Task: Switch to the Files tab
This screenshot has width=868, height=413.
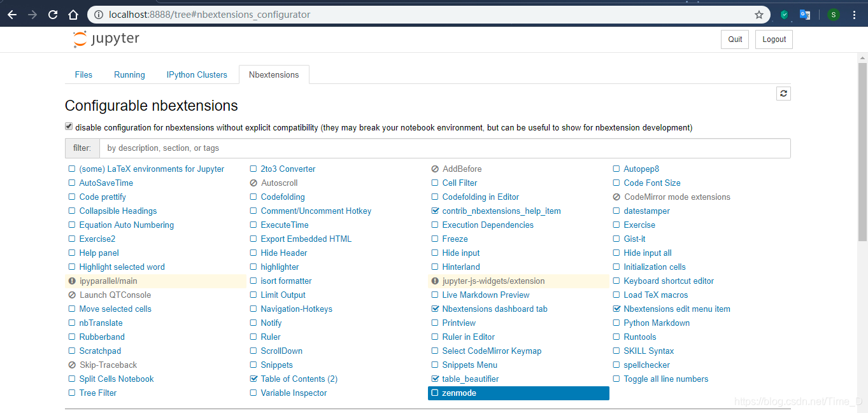Action: pyautogui.click(x=83, y=74)
